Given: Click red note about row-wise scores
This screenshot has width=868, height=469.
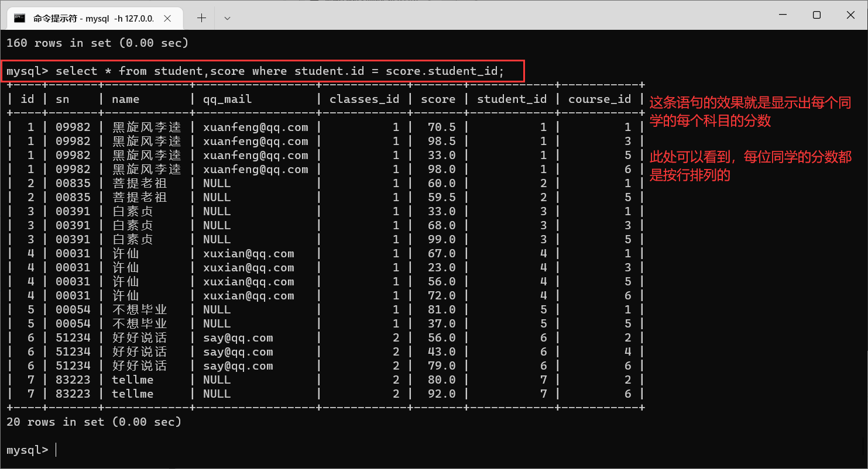Looking at the screenshot, I should pos(750,166).
